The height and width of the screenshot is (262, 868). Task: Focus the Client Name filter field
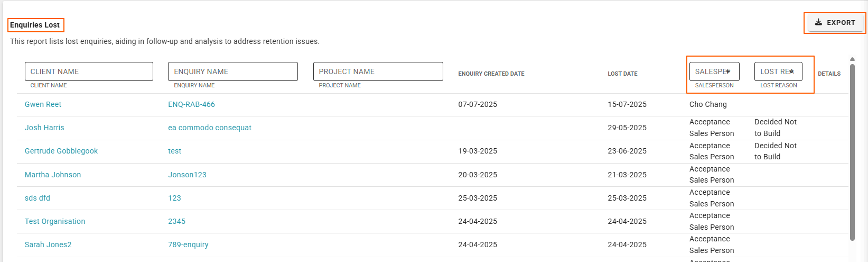89,71
